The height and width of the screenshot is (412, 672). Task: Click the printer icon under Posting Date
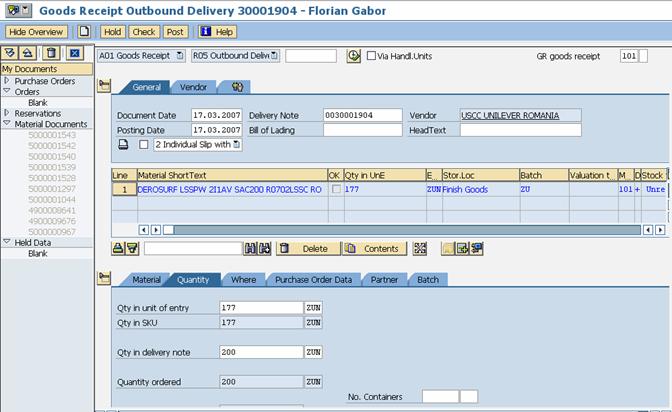(123, 145)
